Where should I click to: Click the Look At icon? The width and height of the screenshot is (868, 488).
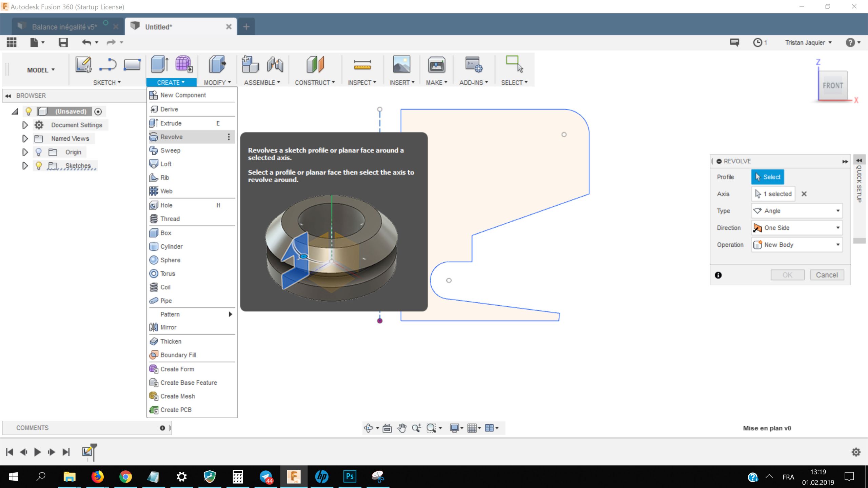point(387,428)
